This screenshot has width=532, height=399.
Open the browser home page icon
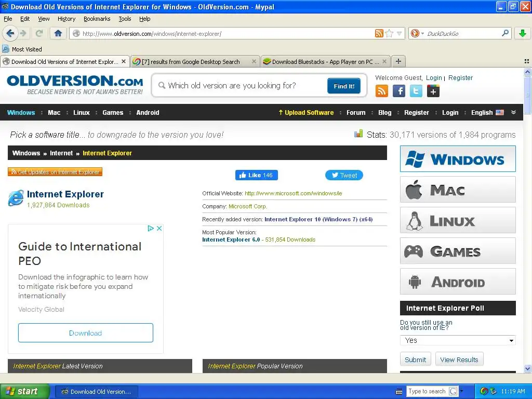click(58, 33)
